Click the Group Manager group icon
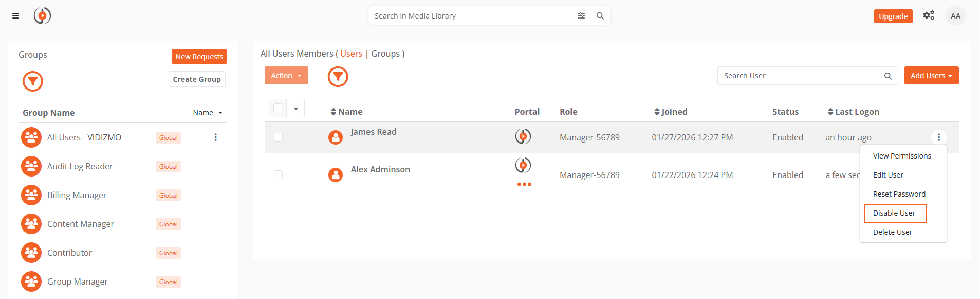The image size is (980, 299). coord(31,282)
